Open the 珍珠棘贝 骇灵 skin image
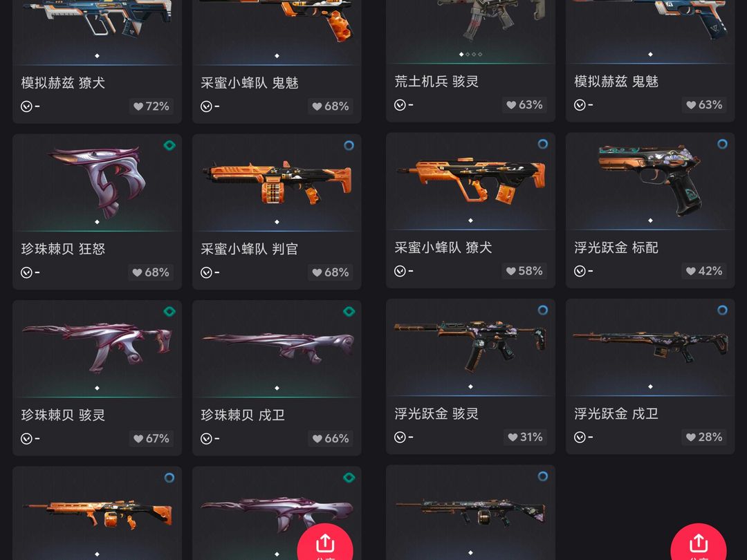Screen dimensions: 747x560 coord(98,346)
